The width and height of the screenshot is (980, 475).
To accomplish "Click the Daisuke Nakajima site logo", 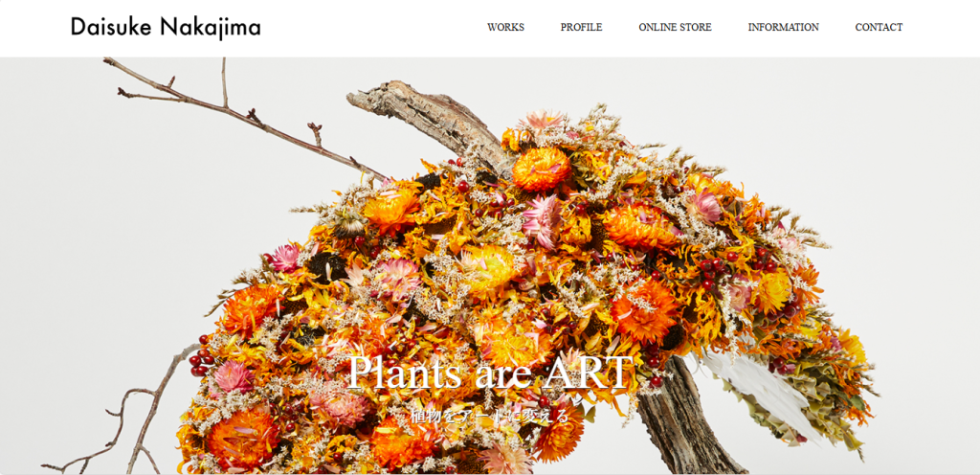I will click(166, 28).
